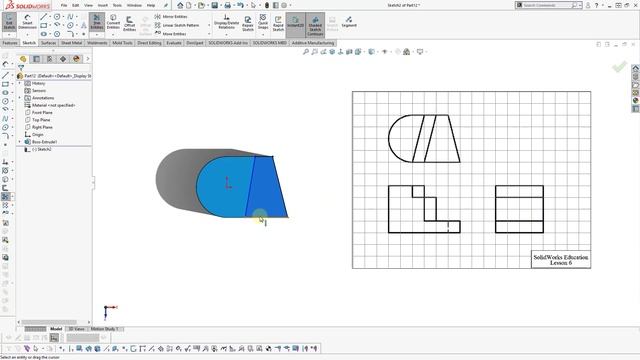This screenshot has height=360, width=640.
Task: Select Sketch2 in the feature tree
Action: click(38, 149)
